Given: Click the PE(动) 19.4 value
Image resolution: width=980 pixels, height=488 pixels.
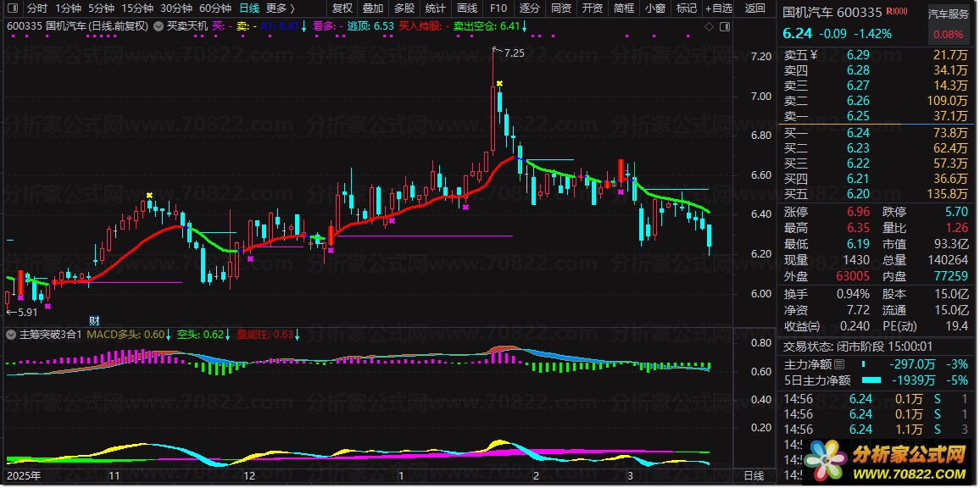Looking at the screenshot, I should 958,326.
